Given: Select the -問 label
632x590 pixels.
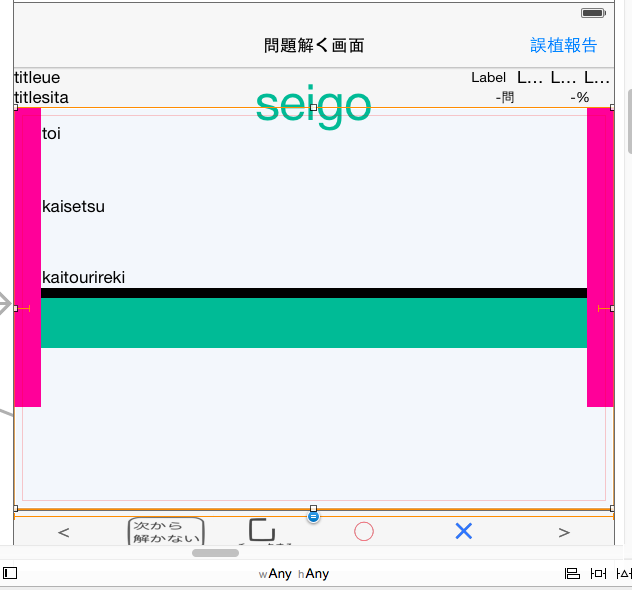Looking at the screenshot, I should point(505,98).
